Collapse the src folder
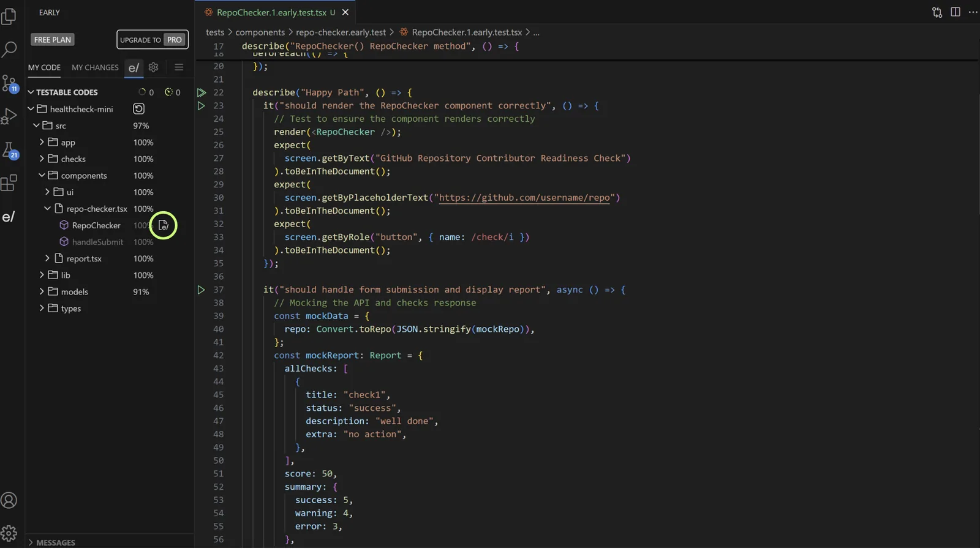Screen dimensions: 980x551 tap(36, 126)
